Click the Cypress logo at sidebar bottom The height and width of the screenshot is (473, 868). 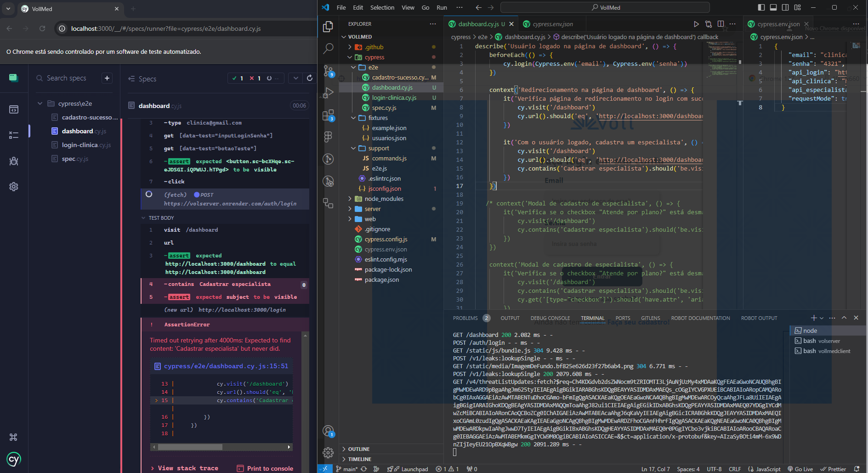click(x=14, y=459)
